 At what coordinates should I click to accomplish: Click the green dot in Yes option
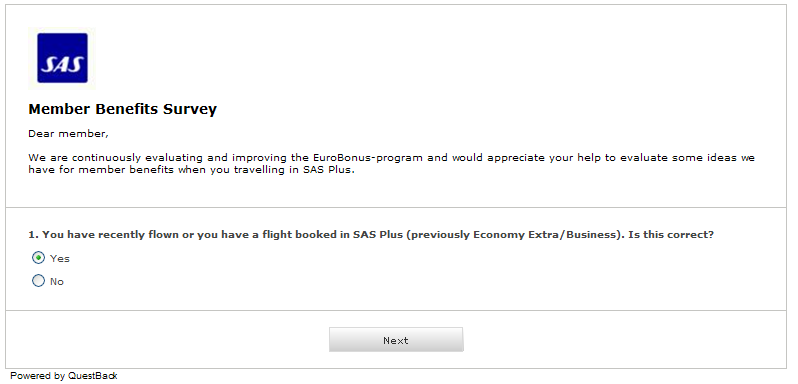point(38,258)
